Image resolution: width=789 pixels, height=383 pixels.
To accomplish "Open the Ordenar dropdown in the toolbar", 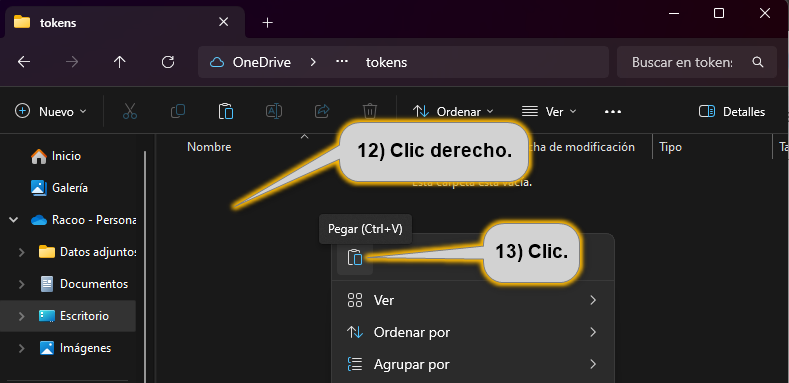I will 453,111.
